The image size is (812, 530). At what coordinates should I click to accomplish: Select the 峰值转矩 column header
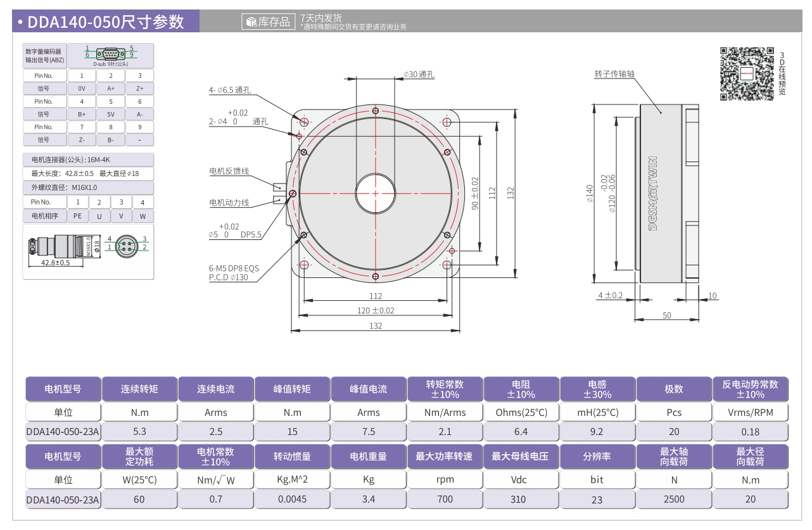coord(292,389)
